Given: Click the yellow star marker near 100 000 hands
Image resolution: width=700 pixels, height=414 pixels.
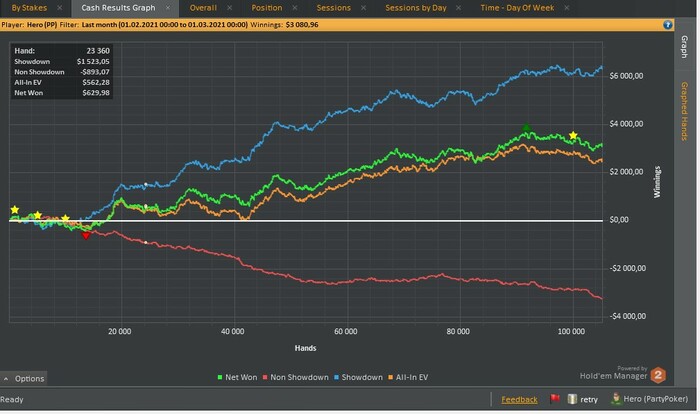Looking at the screenshot, I should pyautogui.click(x=573, y=135).
